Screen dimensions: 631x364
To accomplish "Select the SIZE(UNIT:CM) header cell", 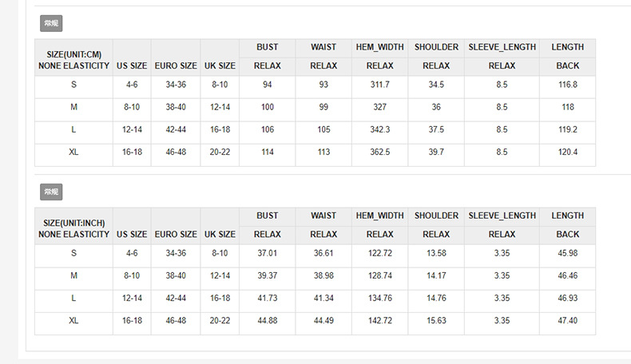I will point(73,59).
